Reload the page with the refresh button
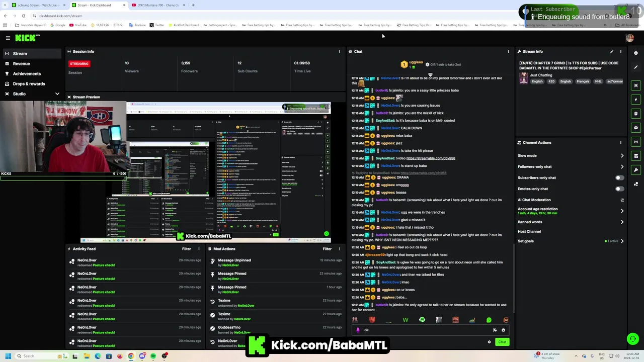Screen dimensions: 644x362 coord(23,16)
